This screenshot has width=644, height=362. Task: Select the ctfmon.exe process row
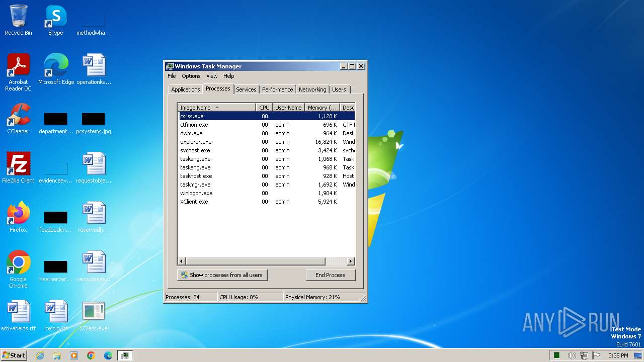[x=266, y=125]
